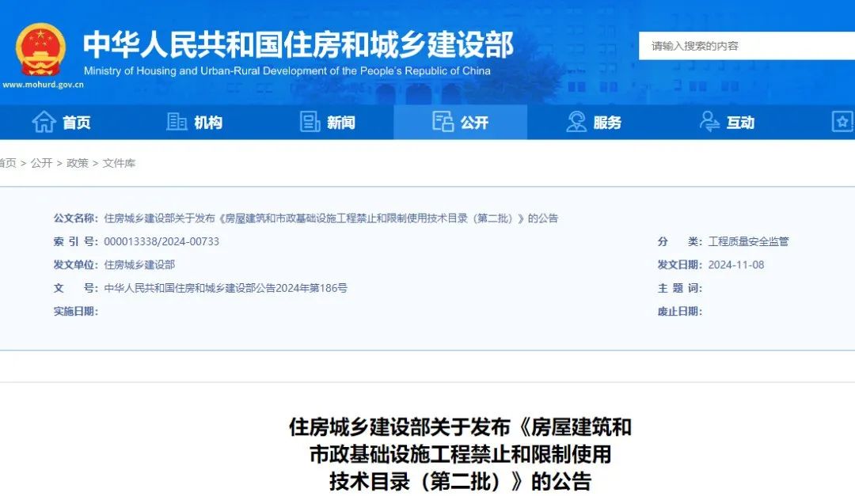Open the 机构 navigation tab
Viewport: 855px width, 504px height.
(x=194, y=122)
